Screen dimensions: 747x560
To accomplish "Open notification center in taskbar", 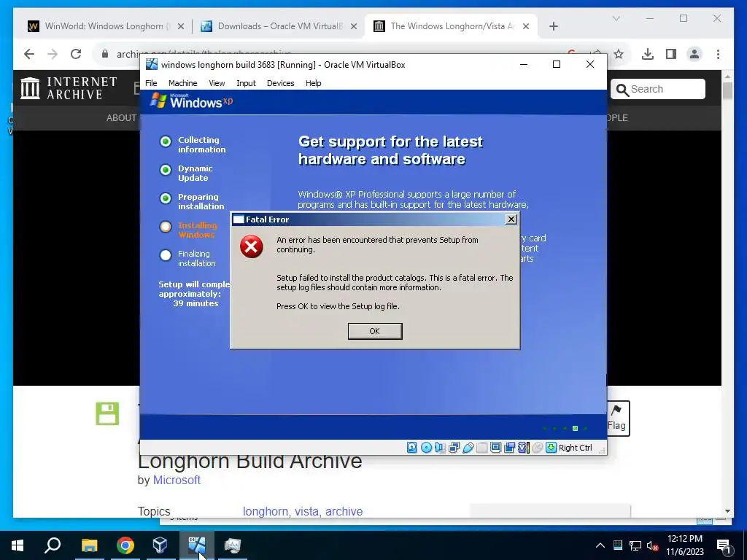I will (724, 545).
